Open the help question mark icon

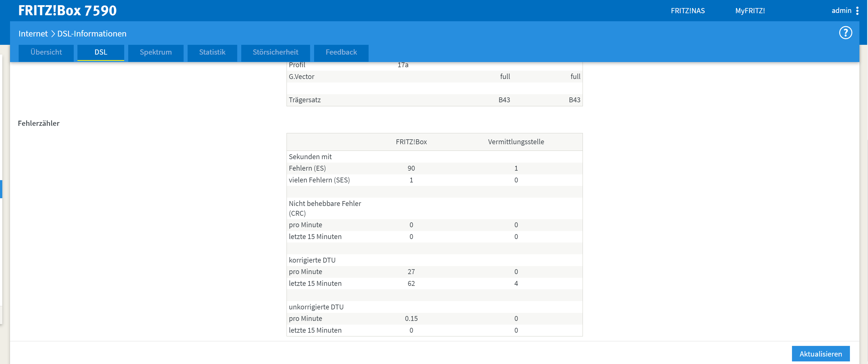[845, 33]
